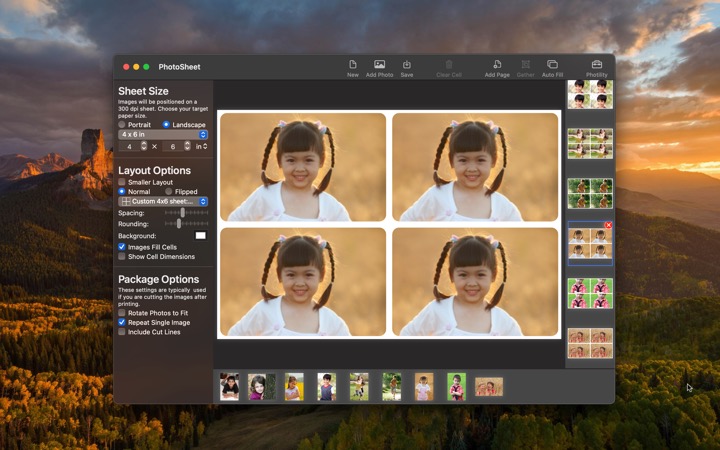Select the top-right photo cell on the sheet
The image size is (720, 450).
(475, 167)
